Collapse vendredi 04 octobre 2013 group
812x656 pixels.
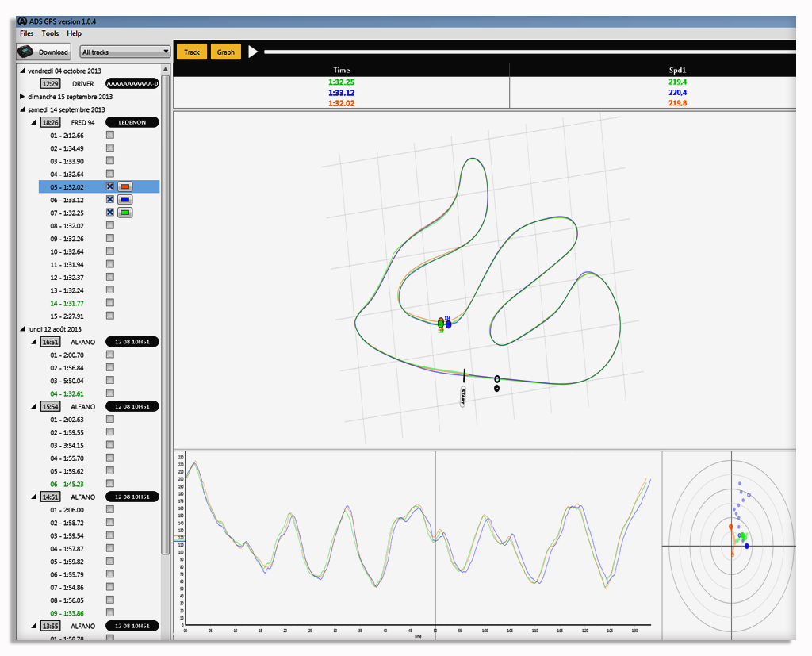22,71
